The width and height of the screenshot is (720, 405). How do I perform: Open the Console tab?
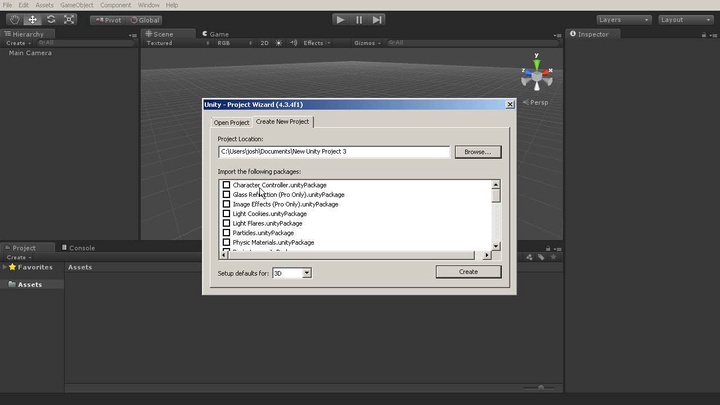(x=81, y=248)
